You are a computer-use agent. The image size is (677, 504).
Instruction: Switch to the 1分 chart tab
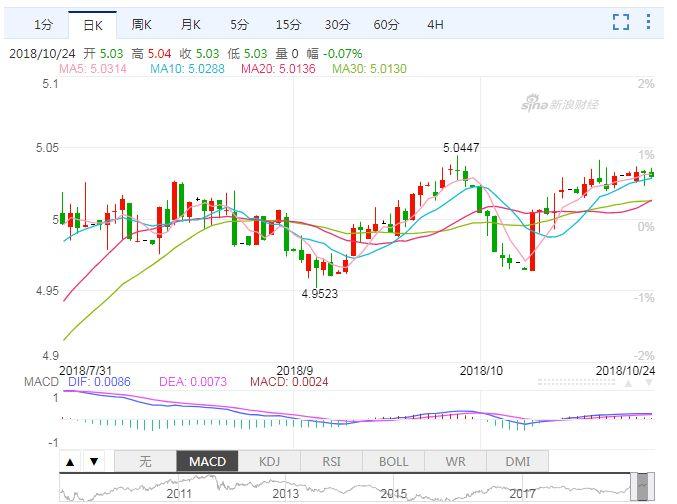pos(43,24)
